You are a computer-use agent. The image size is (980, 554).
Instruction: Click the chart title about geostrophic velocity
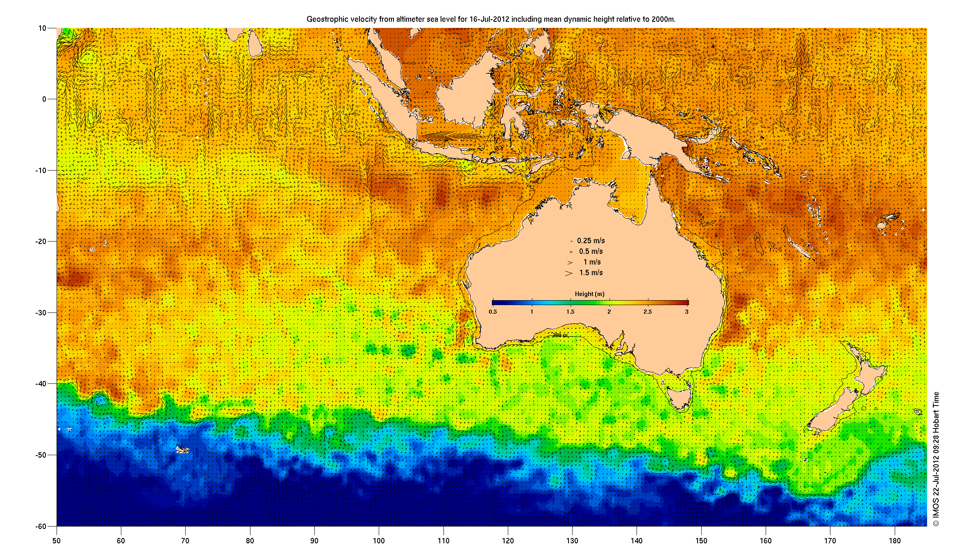491,19
